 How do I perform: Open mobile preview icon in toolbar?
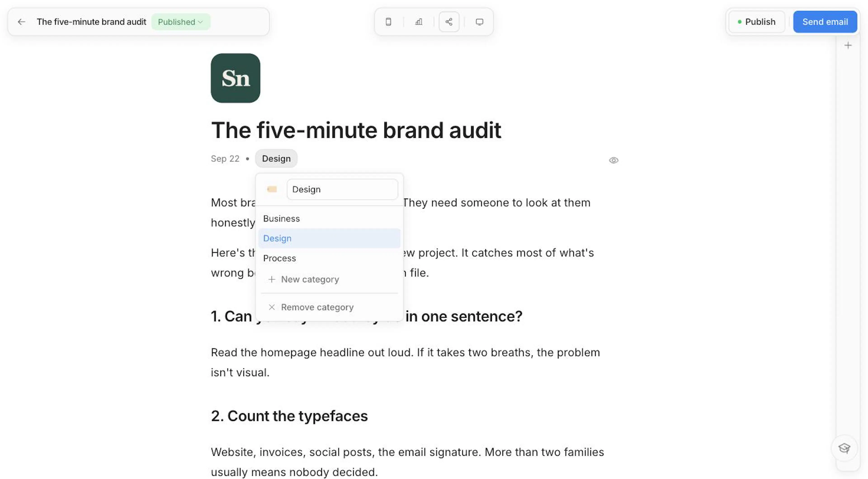pyautogui.click(x=388, y=22)
